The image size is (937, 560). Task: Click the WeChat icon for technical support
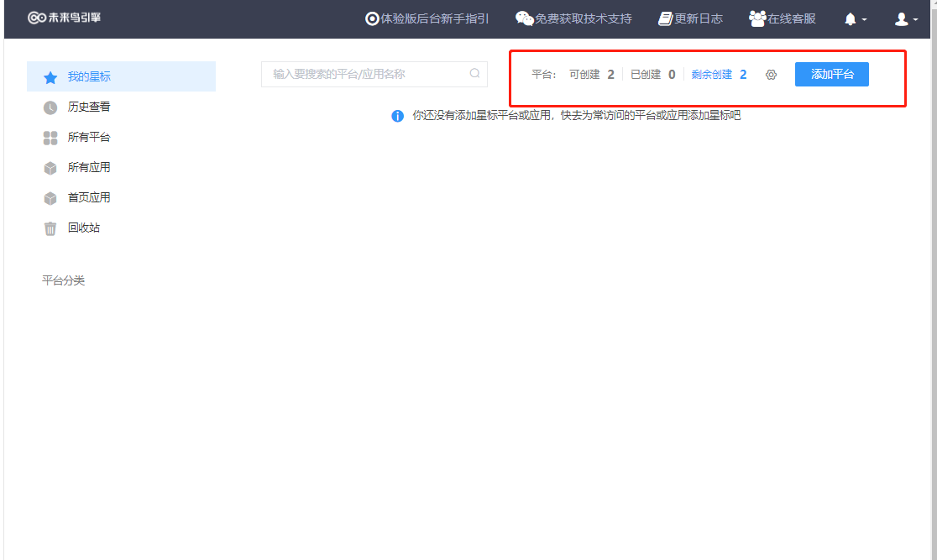pyautogui.click(x=524, y=19)
